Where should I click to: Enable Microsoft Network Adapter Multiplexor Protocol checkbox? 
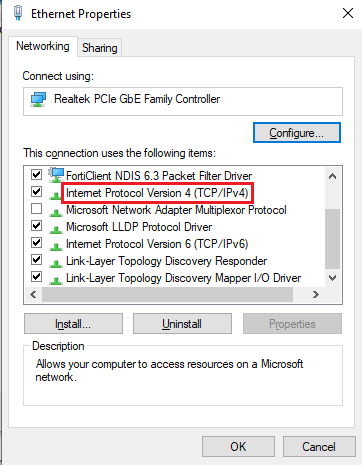[36, 209]
